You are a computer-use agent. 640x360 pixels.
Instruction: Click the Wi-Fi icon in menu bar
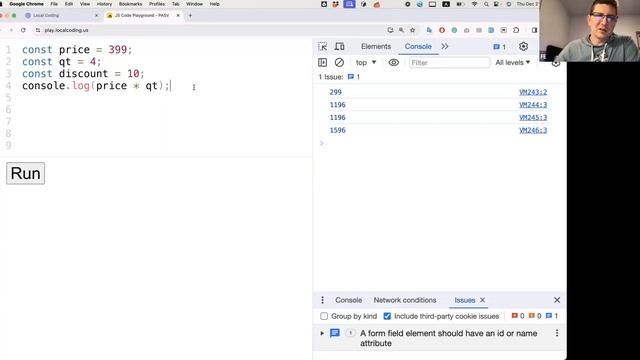[474, 4]
